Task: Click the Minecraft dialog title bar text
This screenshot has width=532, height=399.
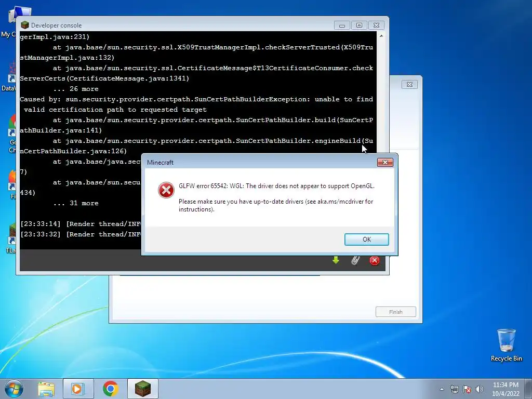Action: click(160, 163)
